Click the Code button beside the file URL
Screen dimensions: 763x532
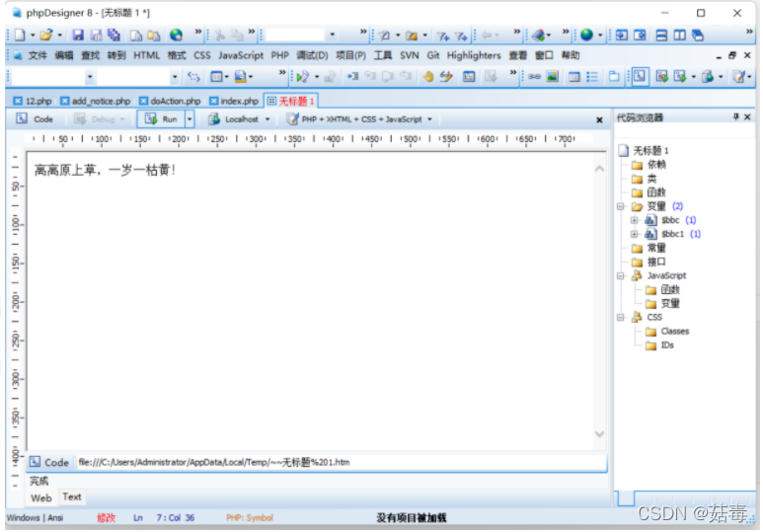[48, 462]
